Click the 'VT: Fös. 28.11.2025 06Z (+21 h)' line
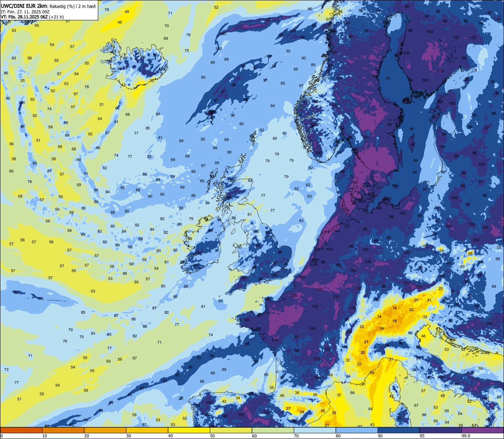 [x=32, y=17]
